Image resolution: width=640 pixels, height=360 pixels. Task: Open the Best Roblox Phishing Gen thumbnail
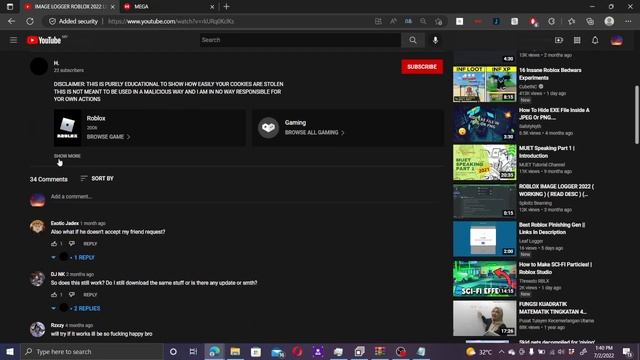tap(484, 239)
